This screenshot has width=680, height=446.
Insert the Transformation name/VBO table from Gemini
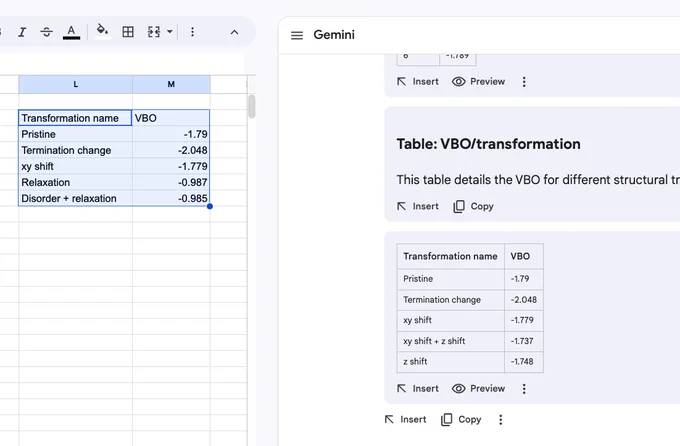[x=418, y=388]
